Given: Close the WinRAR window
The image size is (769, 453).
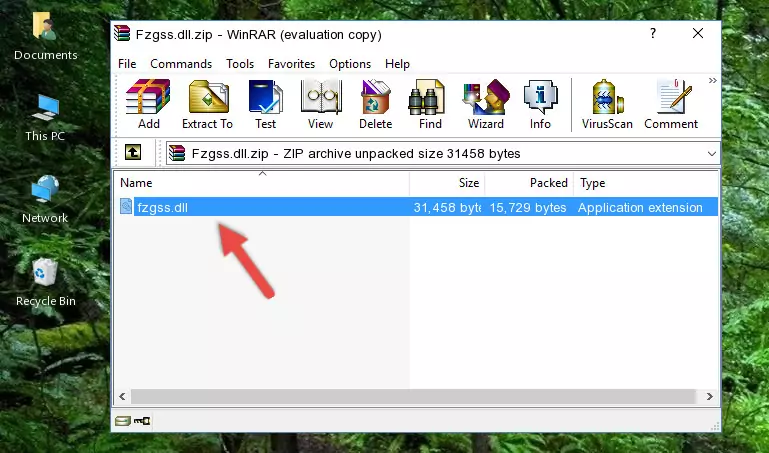Looking at the screenshot, I should coord(697,33).
